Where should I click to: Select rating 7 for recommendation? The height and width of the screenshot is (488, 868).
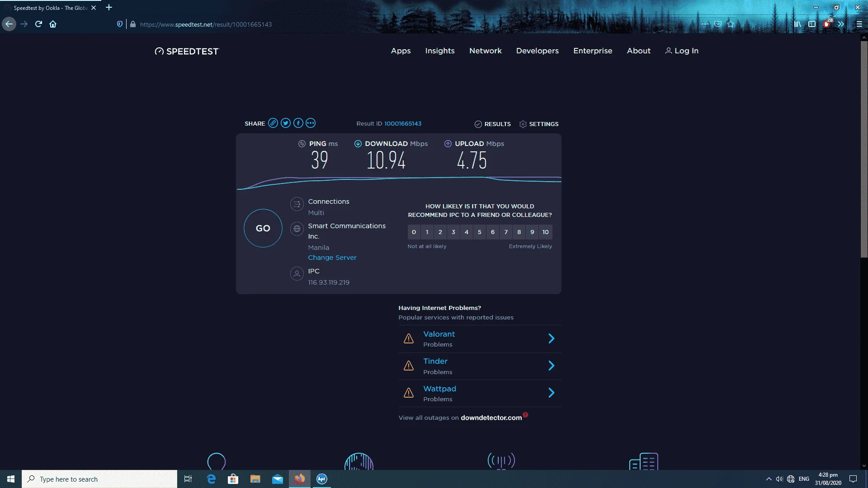coord(506,232)
